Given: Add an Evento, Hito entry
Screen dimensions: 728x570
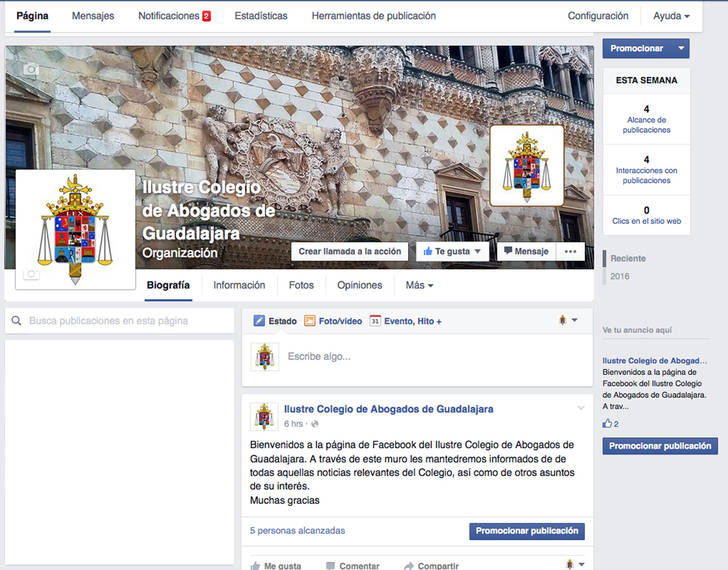Looking at the screenshot, I should coord(406,321).
